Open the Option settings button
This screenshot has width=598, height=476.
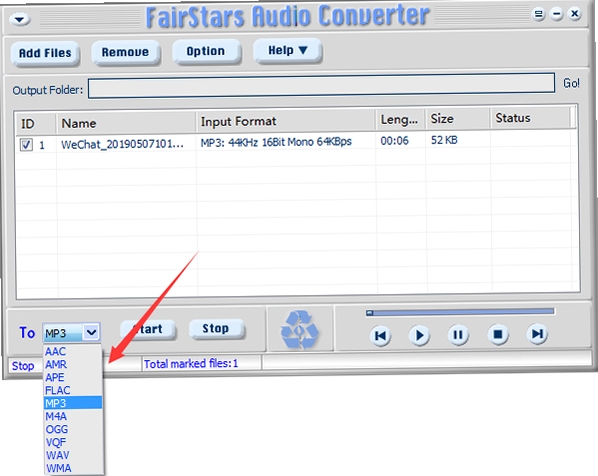click(x=206, y=51)
